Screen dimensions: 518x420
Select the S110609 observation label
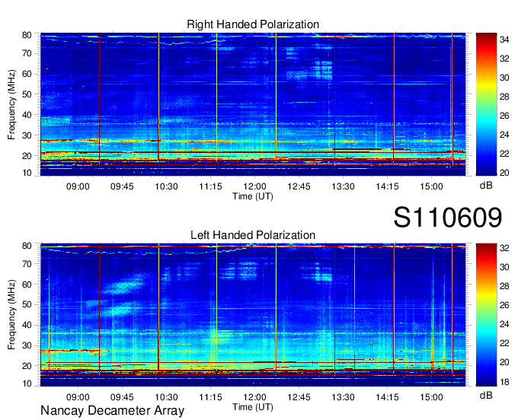448,218
